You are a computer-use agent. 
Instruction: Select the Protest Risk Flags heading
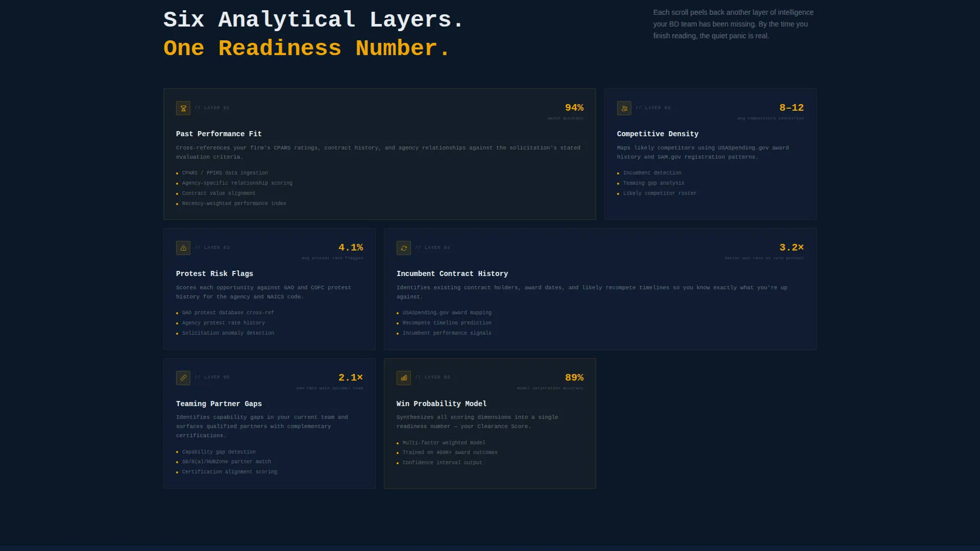[214, 274]
